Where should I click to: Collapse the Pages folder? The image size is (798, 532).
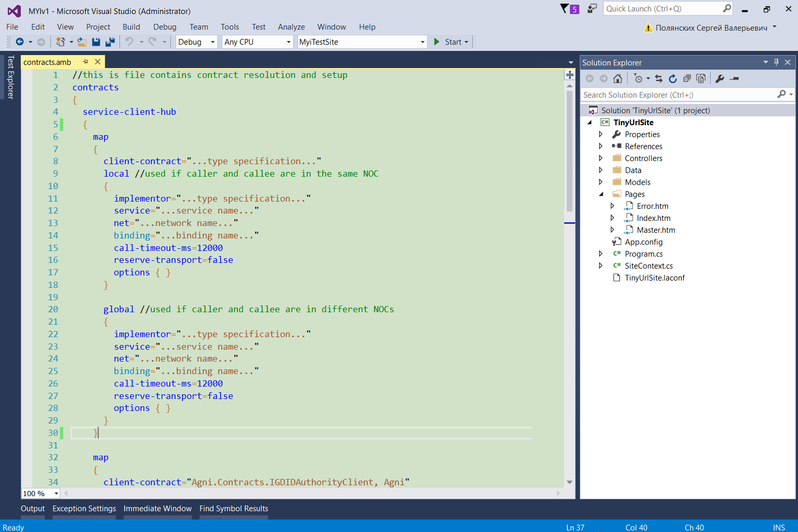click(601, 194)
